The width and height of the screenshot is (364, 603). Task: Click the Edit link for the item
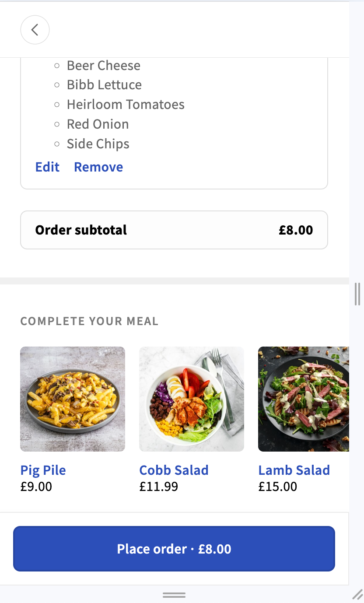pyautogui.click(x=47, y=167)
